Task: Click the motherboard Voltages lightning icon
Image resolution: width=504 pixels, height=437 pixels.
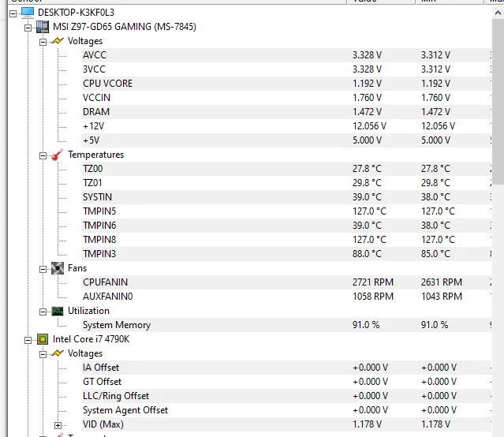Action: pyautogui.click(x=58, y=41)
